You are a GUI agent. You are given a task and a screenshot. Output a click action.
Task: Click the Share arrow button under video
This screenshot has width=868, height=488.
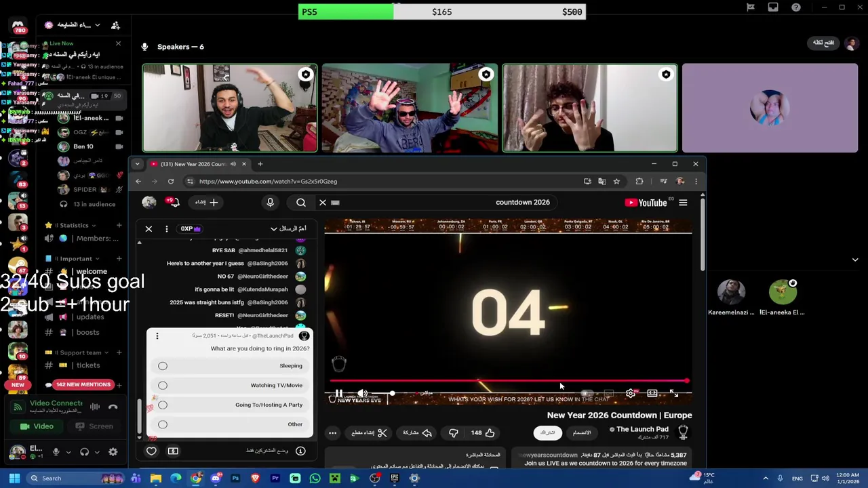pos(418,432)
